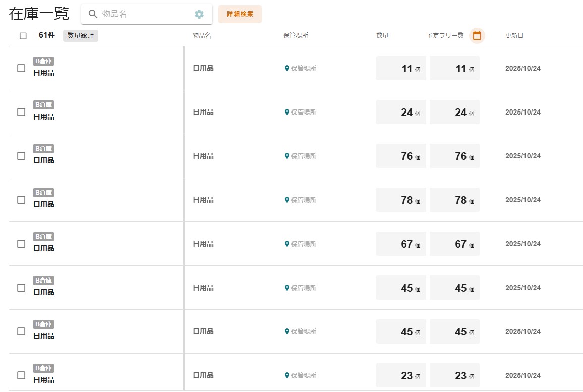Click the 数量総計 button
The image size is (583, 392).
tap(81, 36)
